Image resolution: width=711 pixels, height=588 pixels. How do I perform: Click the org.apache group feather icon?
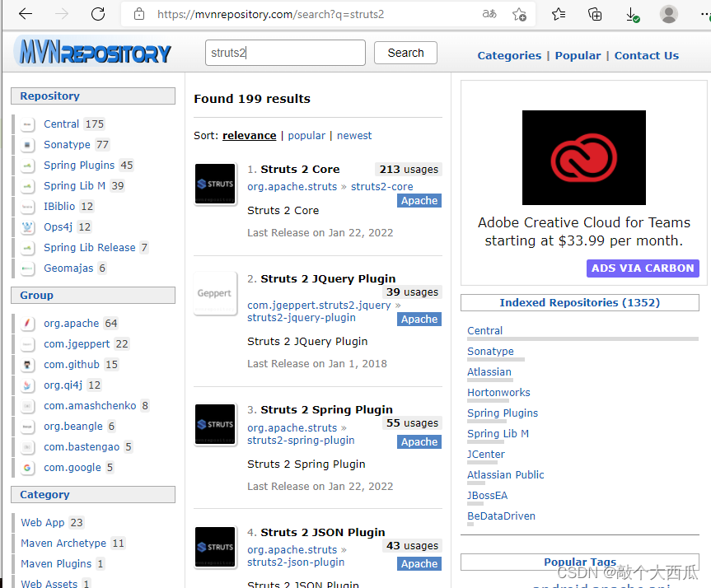click(x=27, y=324)
